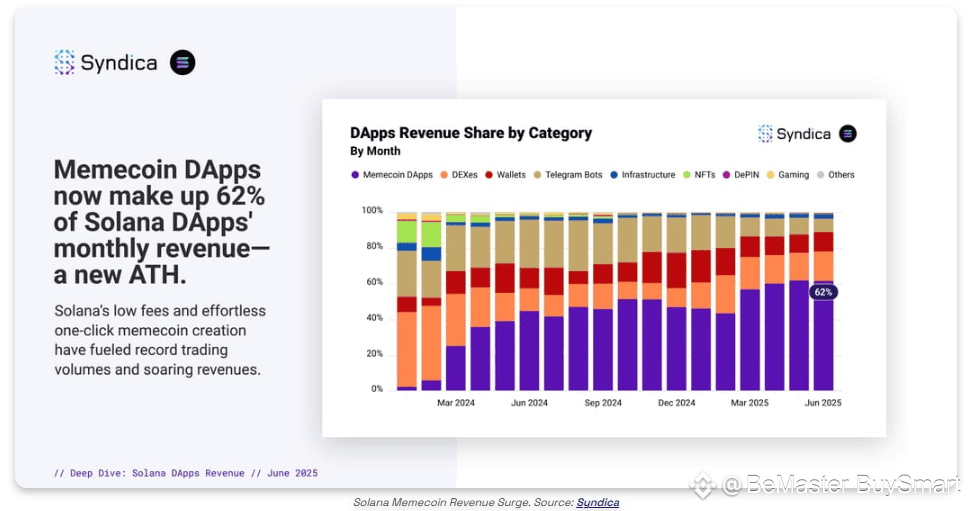Click the Syndica logo in the top-left corner
The height and width of the screenshot is (511, 968).
click(106, 62)
